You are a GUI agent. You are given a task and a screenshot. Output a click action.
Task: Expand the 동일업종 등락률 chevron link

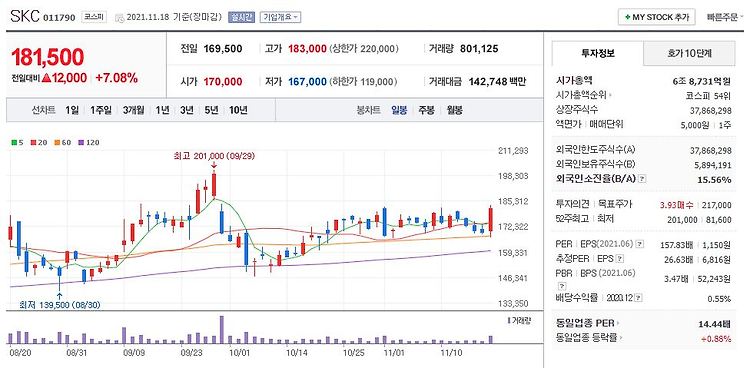tap(590, 338)
